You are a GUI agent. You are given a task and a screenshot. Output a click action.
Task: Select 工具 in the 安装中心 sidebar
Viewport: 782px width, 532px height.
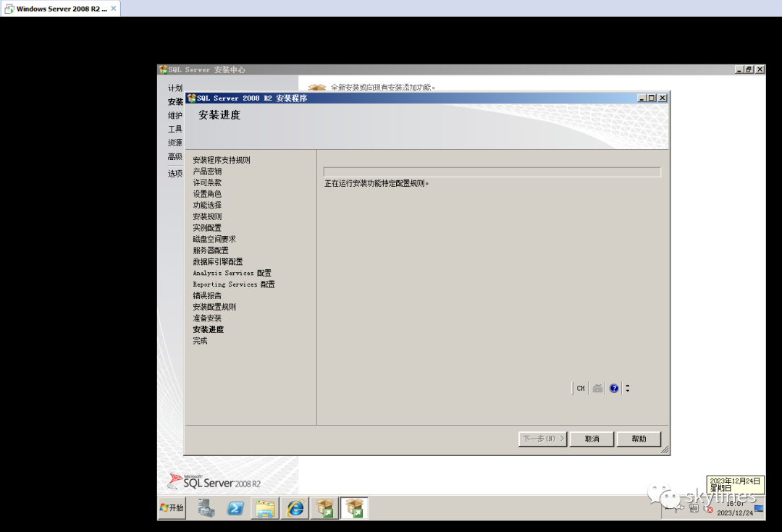(x=175, y=129)
